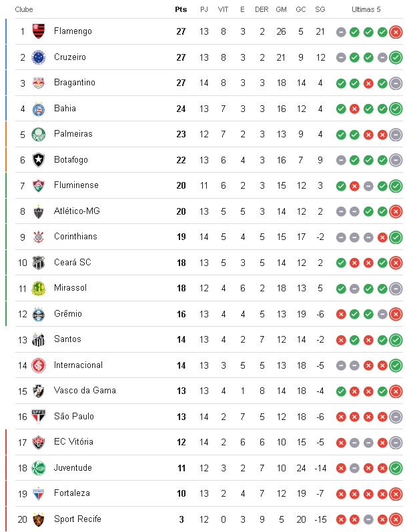Click the São Paulo club crest
The width and height of the screenshot is (413, 532).
point(39,416)
